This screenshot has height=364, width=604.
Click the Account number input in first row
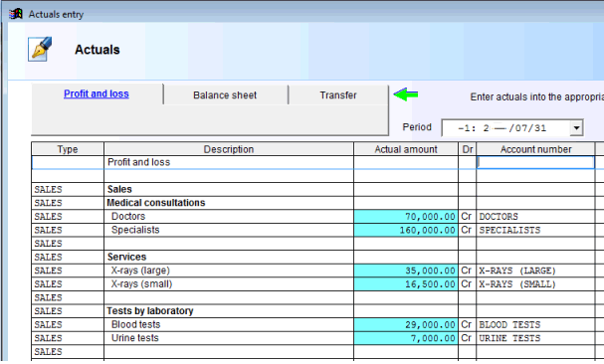(x=535, y=162)
